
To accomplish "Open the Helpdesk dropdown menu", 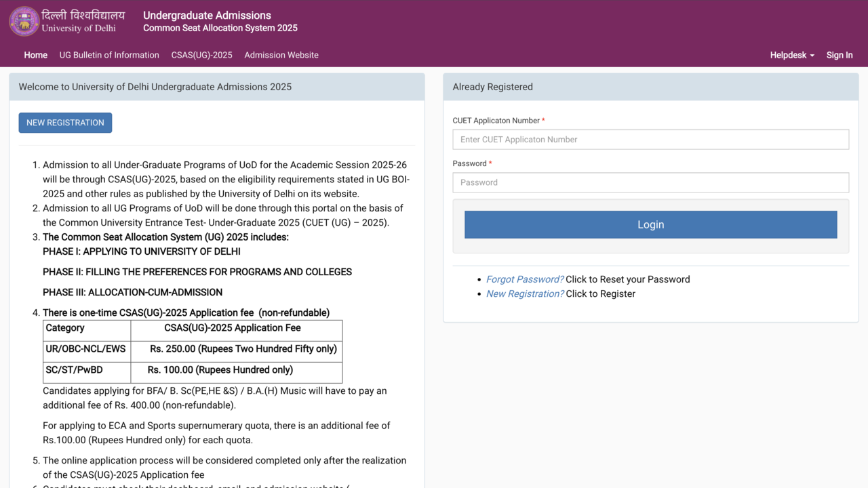I will (x=791, y=55).
